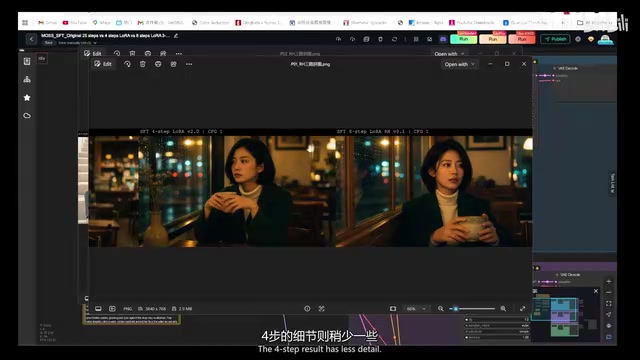Click the upload cloud icon in the top toolbar
The image size is (640, 360).
(x=338, y=39)
